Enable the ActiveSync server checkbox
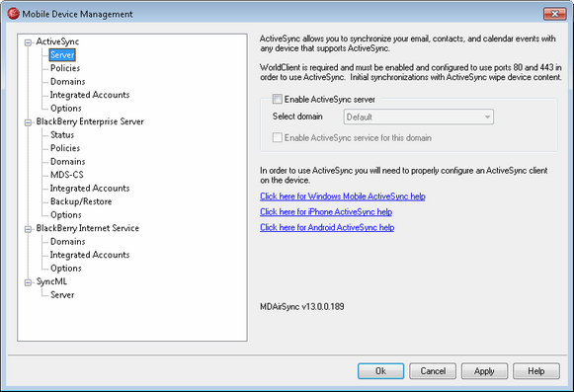Screen dimensions: 574x392 tap(277, 99)
